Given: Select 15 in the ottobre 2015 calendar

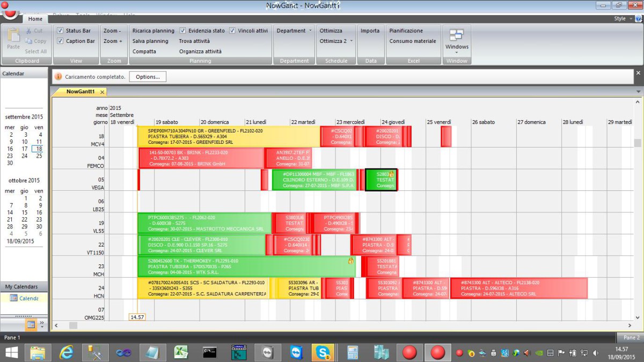Looking at the screenshot, I should tap(25, 212).
